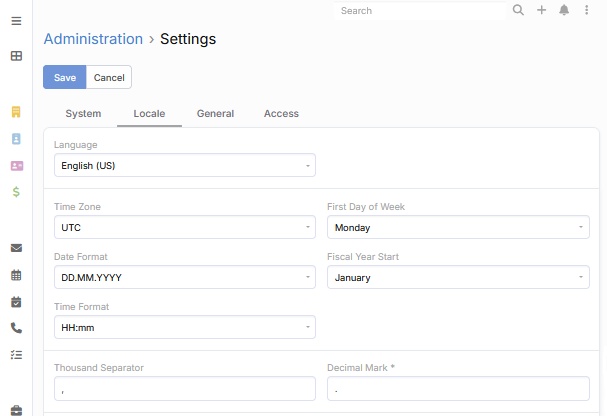This screenshot has height=416, width=607.
Task: Open Accounts from the sidebar
Action: 16,111
